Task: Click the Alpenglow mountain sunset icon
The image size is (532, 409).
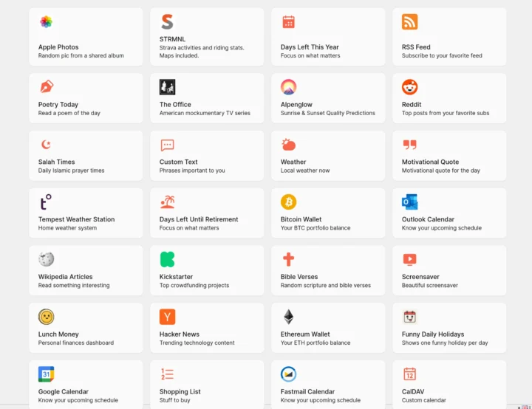Action: pyautogui.click(x=288, y=87)
